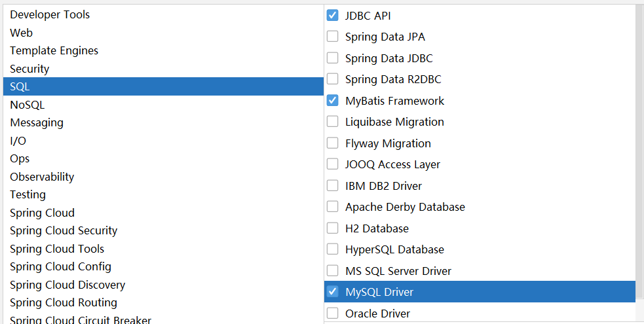
Task: Select the Spring Cloud Discovery category
Action: coord(164,285)
